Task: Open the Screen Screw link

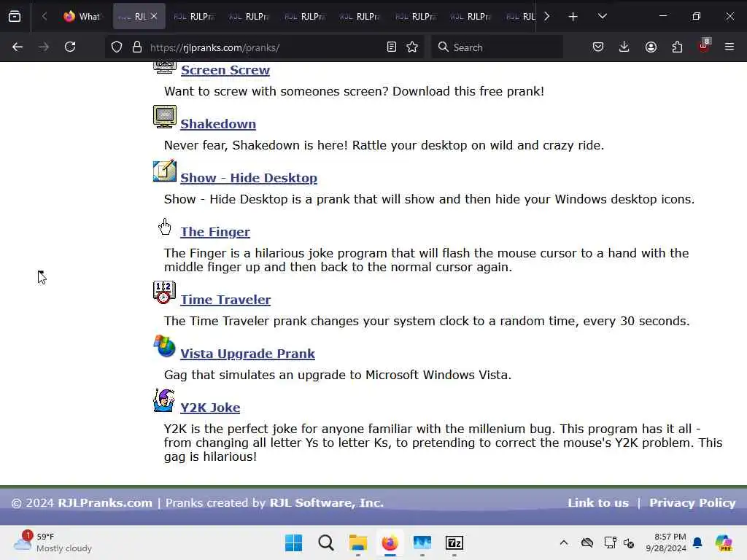Action: (x=225, y=70)
